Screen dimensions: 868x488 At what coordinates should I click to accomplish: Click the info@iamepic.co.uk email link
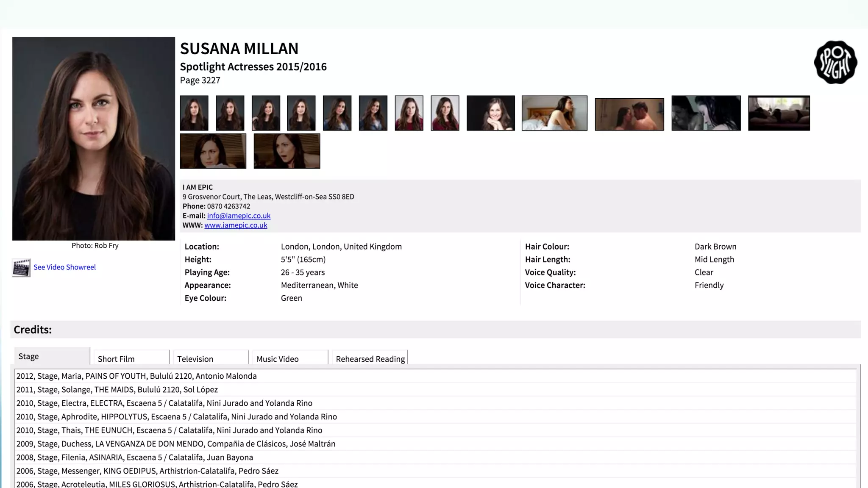[239, 216]
